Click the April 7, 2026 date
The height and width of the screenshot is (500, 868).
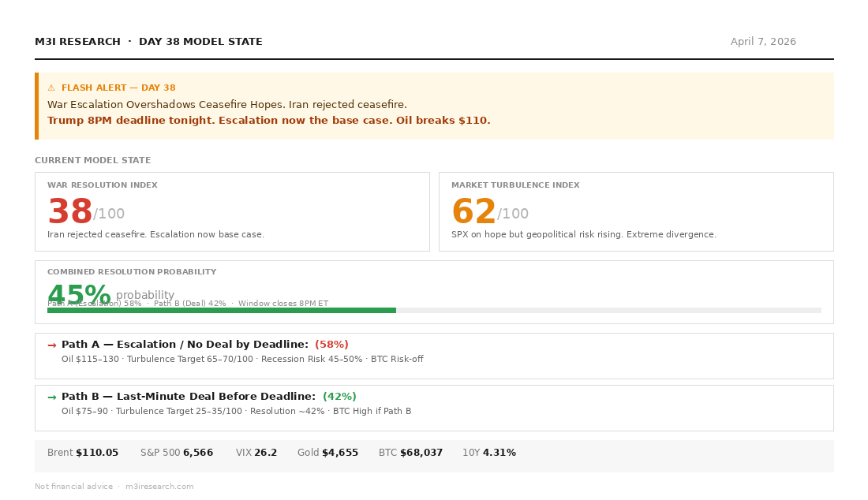pyautogui.click(x=763, y=42)
